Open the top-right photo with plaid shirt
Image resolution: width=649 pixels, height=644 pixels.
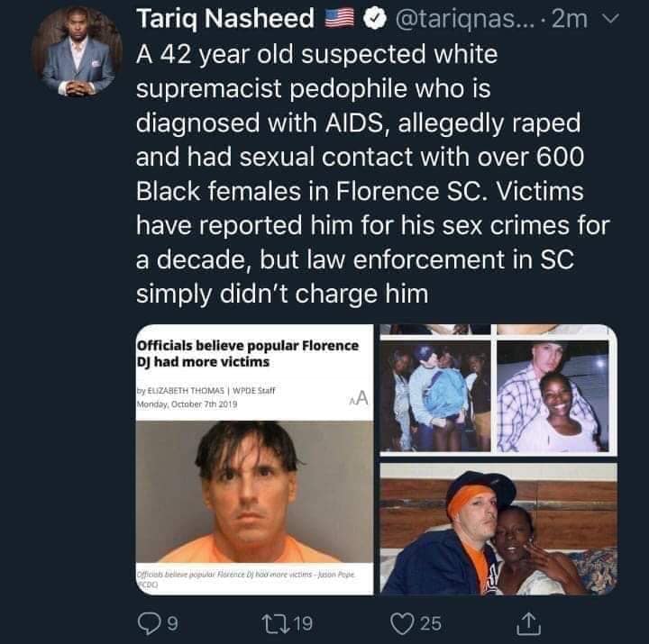553,395
